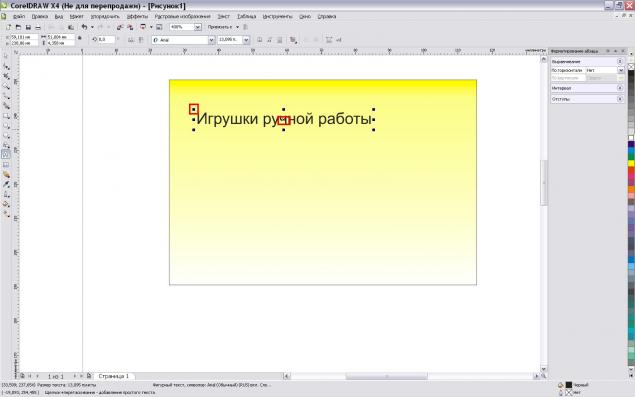
Task: Click the rotation angle field
Action: (x=107, y=39)
